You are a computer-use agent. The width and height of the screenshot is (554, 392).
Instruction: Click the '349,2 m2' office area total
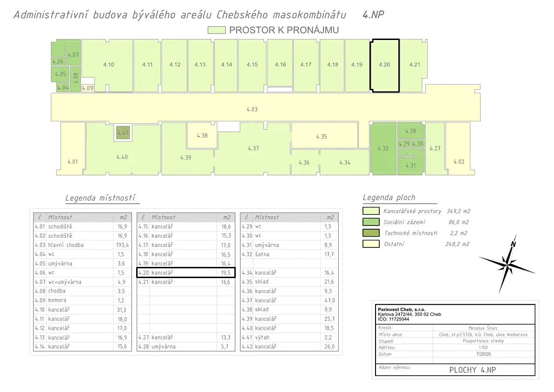tap(458, 211)
